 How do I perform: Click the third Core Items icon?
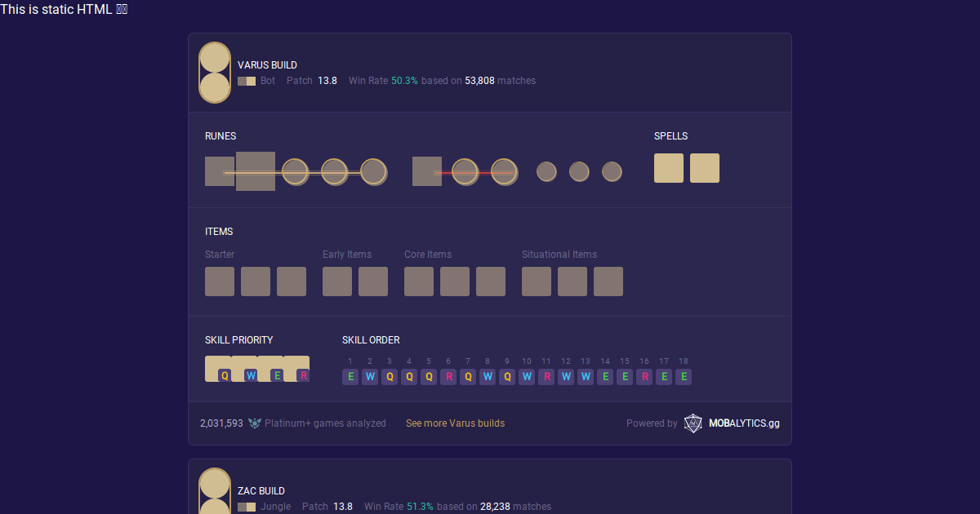[491, 281]
